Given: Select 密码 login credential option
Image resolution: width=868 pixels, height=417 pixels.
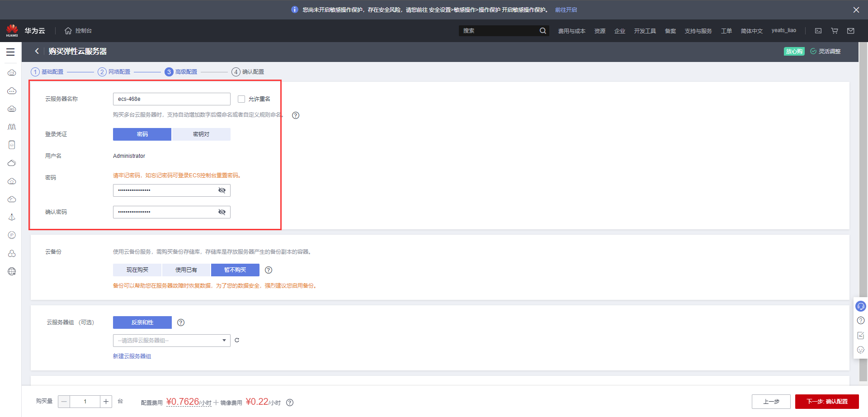Looking at the screenshot, I should click(x=142, y=134).
